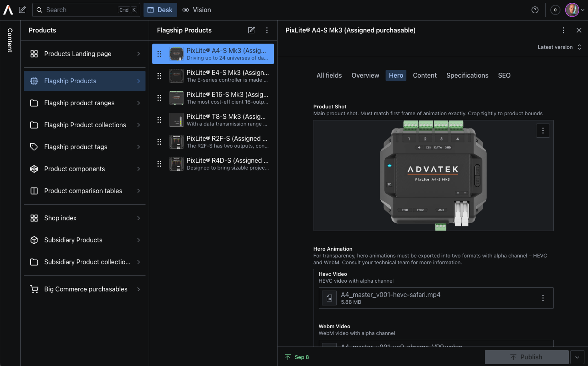The image size is (588, 366).
Task: Switch to the Specifications tab
Action: pos(467,75)
